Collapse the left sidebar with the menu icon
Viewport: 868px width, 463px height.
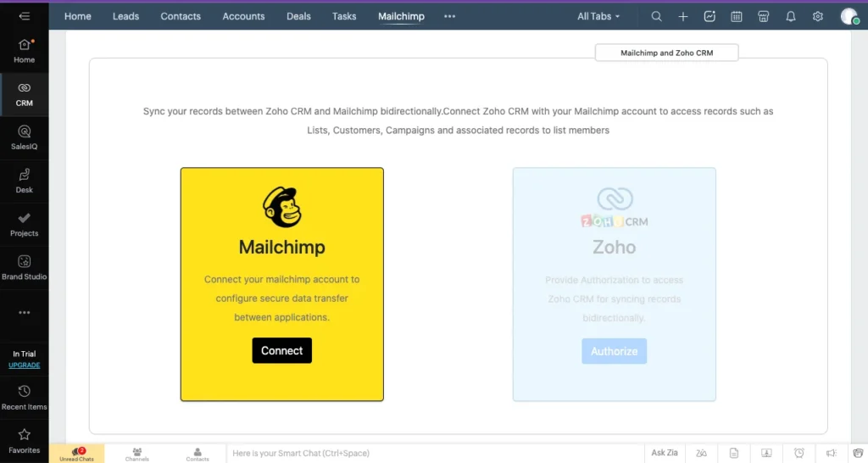pos(24,16)
